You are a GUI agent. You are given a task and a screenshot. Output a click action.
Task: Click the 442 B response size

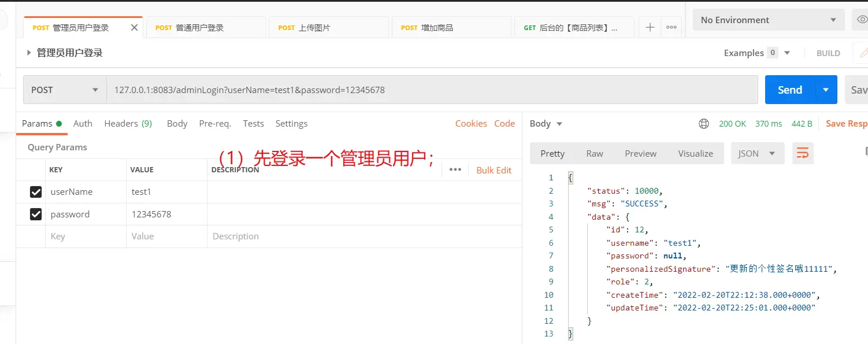802,124
